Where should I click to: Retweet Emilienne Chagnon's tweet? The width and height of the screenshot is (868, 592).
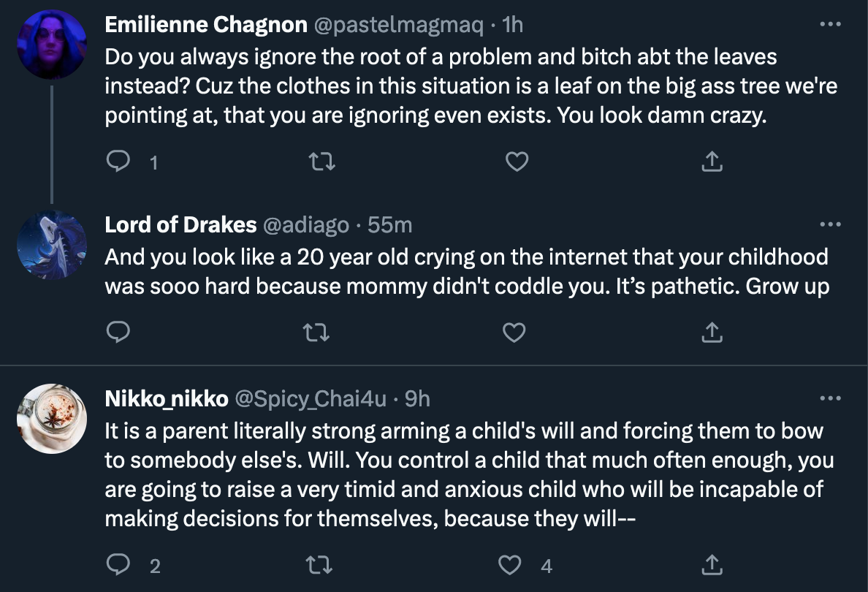tap(321, 162)
